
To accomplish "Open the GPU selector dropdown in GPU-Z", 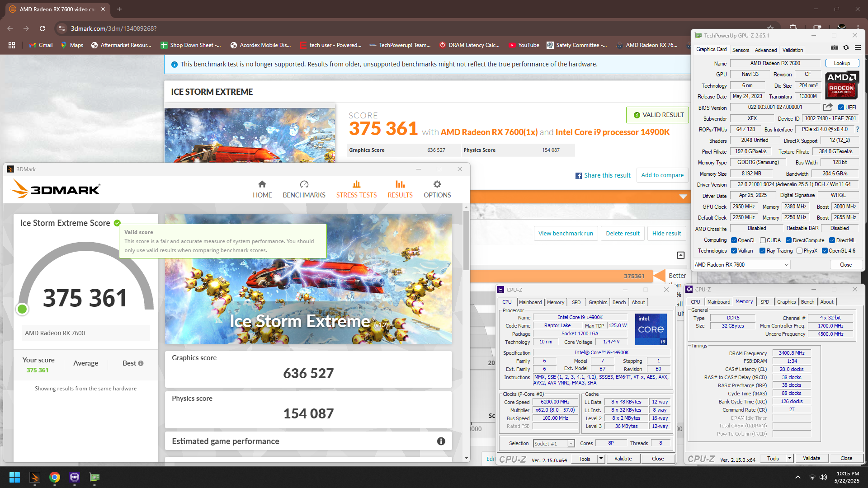I will pos(742,265).
